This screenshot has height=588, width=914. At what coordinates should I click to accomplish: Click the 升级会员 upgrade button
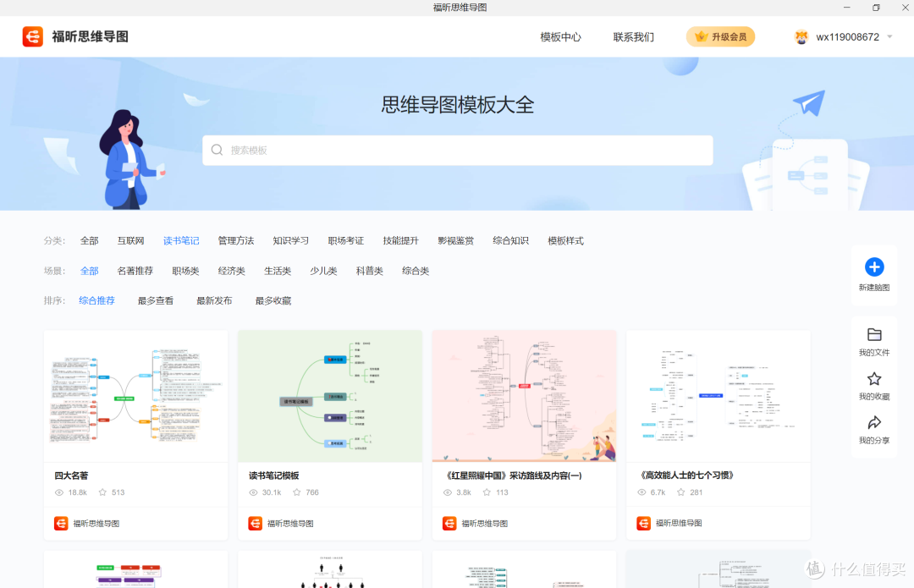(x=720, y=36)
